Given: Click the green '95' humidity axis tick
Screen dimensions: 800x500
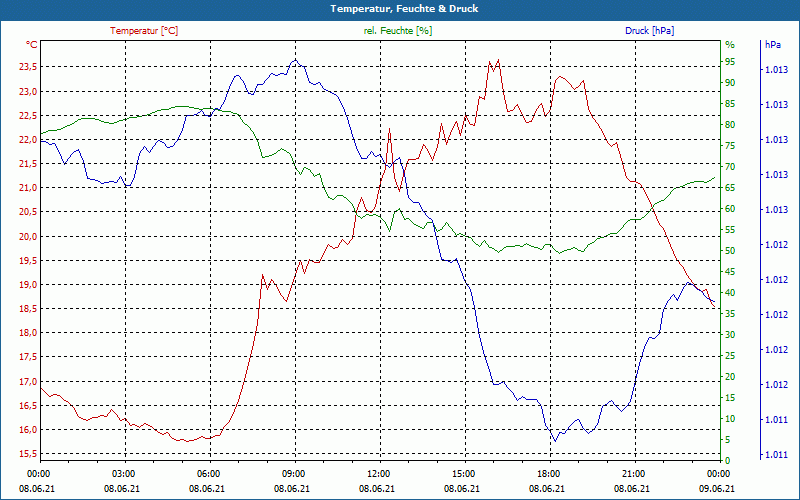Looking at the screenshot, I should (730, 62).
